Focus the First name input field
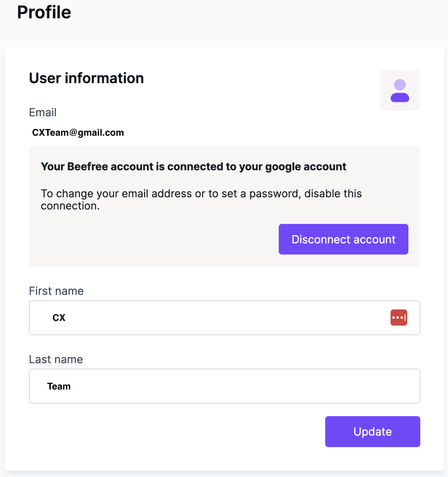 224,318
